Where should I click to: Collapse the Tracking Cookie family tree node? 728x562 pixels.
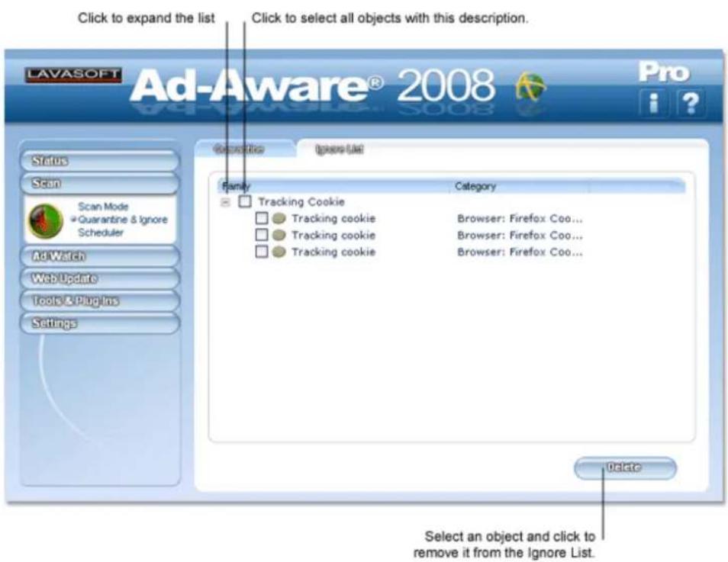(x=225, y=202)
